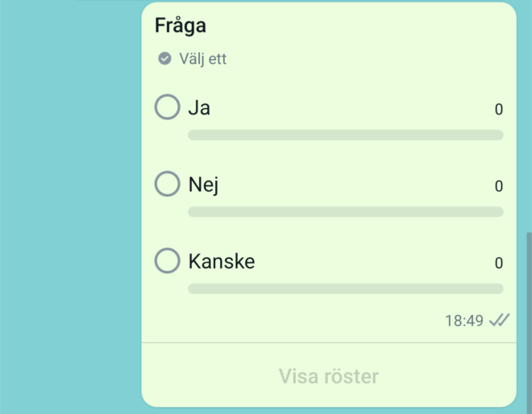Screen dimensions: 532x414
Task: Click the Välj ett hint text
Action: 202,59
